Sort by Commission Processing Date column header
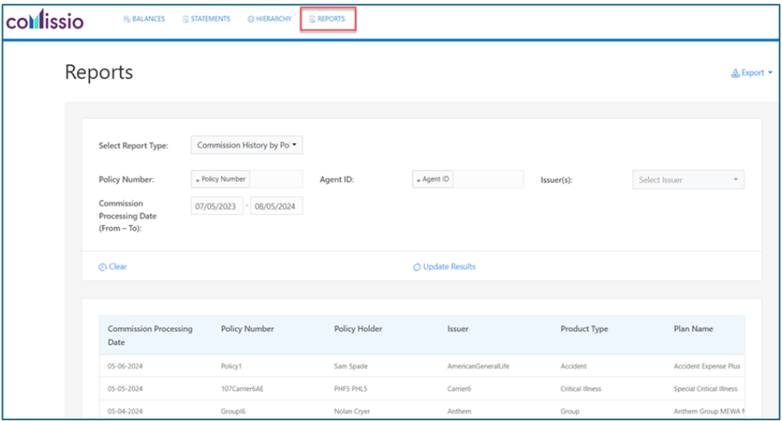Viewport: 782px width, 421px height. [x=150, y=335]
